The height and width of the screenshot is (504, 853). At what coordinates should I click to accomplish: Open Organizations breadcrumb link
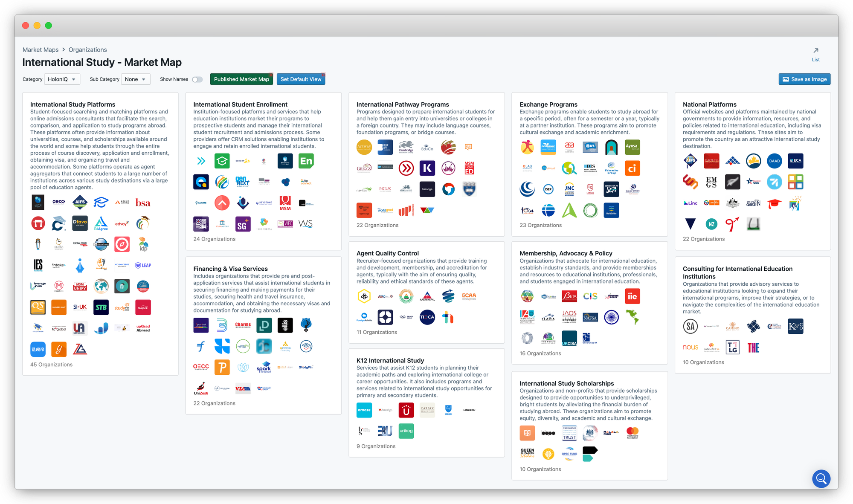pyautogui.click(x=87, y=50)
